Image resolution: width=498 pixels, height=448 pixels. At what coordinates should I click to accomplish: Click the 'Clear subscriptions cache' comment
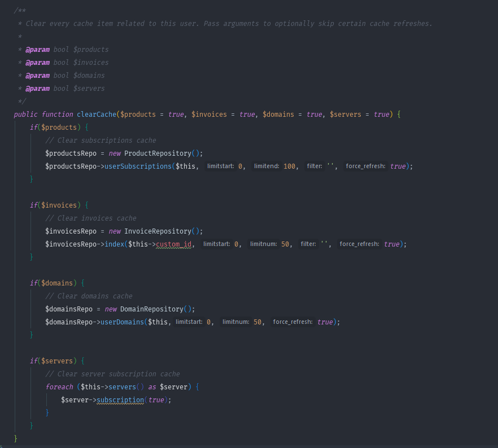(101, 140)
